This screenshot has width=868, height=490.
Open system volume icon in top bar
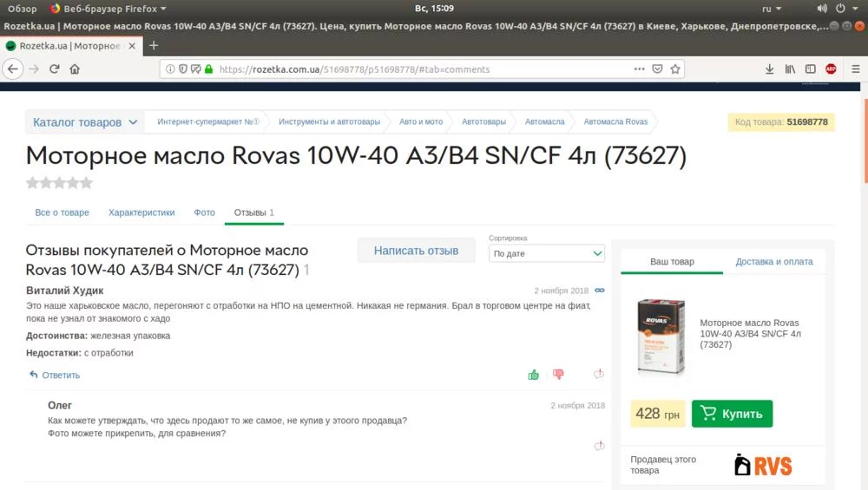(822, 9)
